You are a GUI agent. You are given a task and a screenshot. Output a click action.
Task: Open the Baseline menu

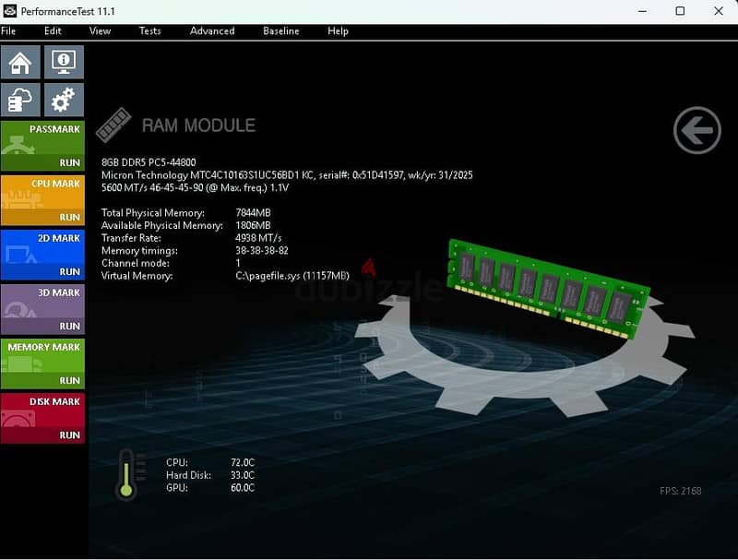click(x=281, y=31)
